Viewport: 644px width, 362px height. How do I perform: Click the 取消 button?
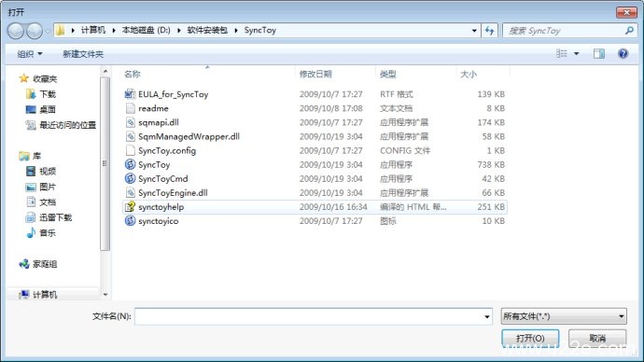[x=597, y=338]
